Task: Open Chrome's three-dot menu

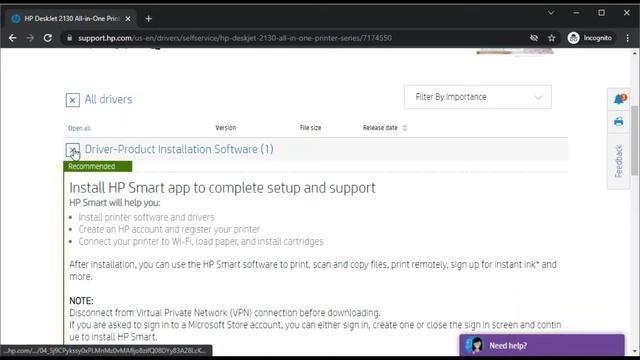Action: point(627,38)
